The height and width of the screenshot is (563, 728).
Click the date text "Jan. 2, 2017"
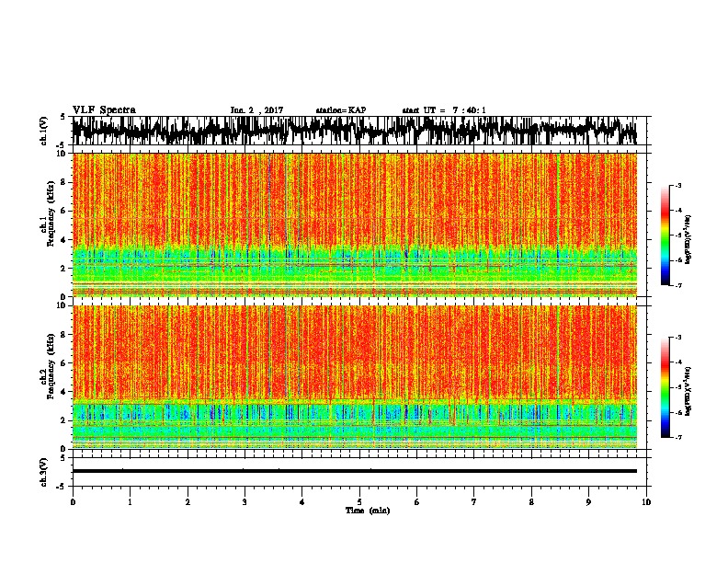point(256,110)
